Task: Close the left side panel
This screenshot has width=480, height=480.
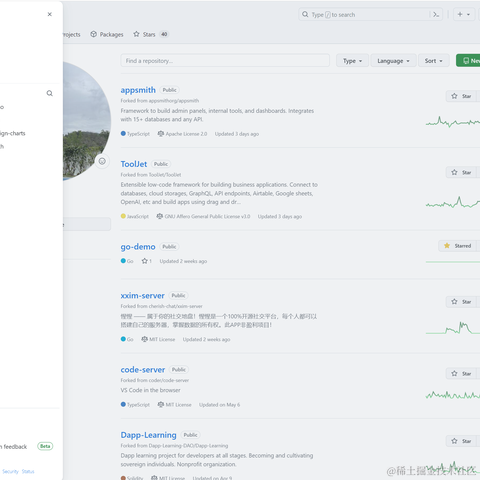Action: [x=50, y=14]
